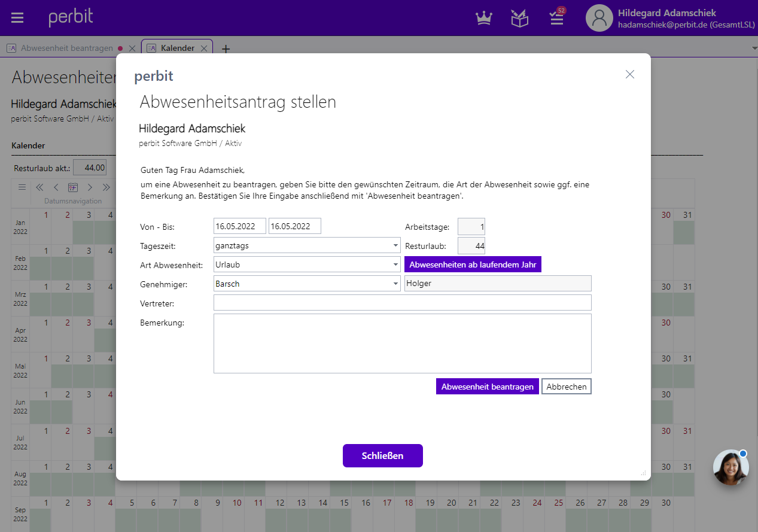758x532 pixels.
Task: Click the Schließen button
Action: (382, 455)
